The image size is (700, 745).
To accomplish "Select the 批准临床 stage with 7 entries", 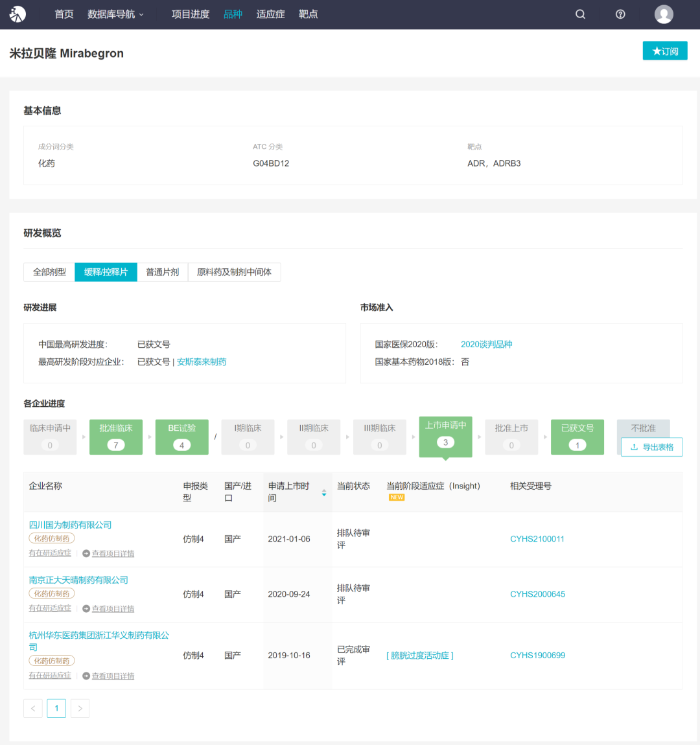I will (116, 437).
